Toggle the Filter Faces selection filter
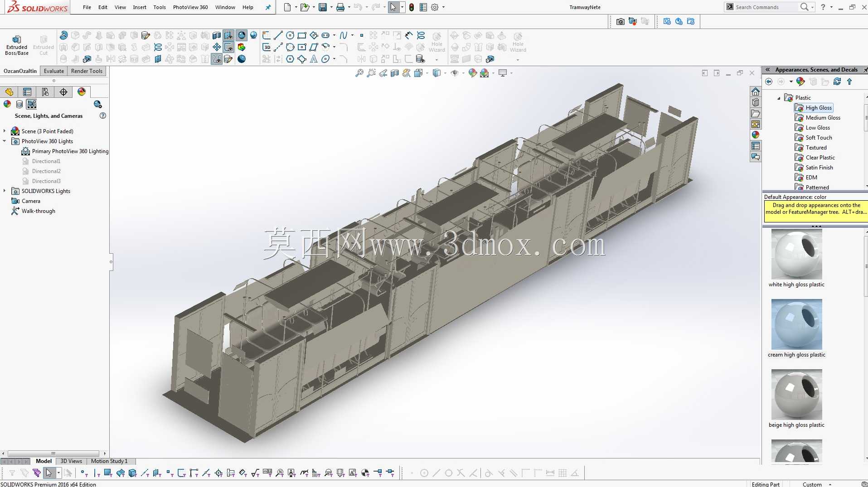The image size is (868, 487). coord(108,473)
